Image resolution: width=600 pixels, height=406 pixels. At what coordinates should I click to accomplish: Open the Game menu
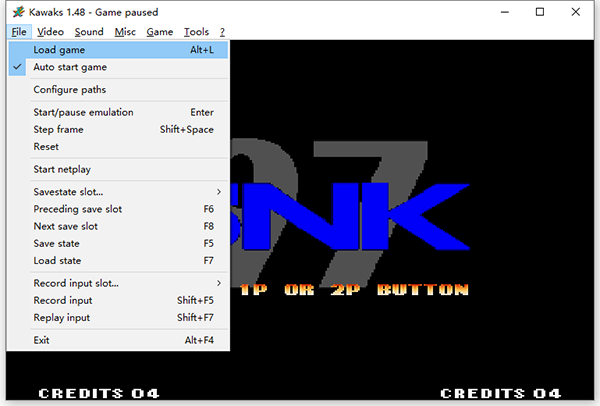coord(160,32)
